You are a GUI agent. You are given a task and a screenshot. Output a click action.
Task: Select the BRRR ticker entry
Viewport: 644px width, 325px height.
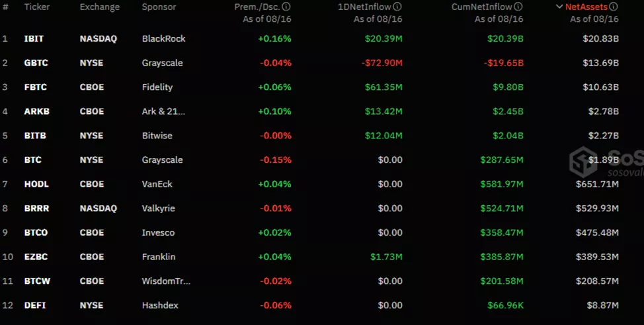[x=37, y=208]
